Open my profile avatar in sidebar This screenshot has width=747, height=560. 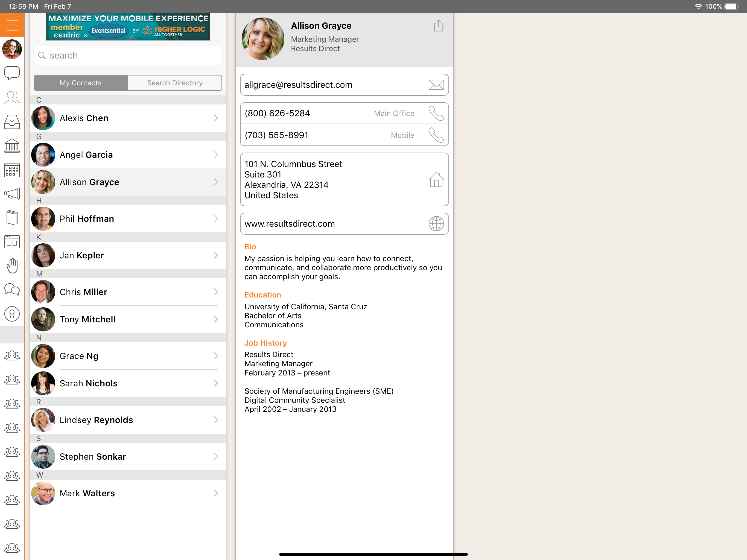point(12,49)
